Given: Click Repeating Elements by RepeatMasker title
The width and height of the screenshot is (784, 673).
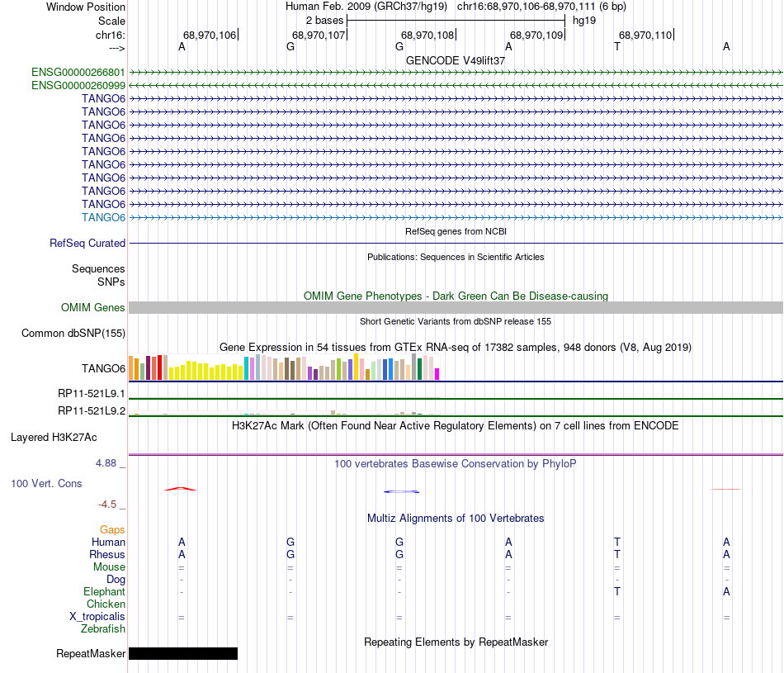Looking at the screenshot, I should coord(456,642).
